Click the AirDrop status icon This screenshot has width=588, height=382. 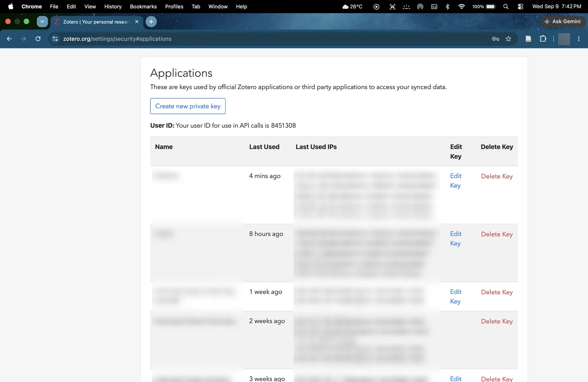click(420, 6)
